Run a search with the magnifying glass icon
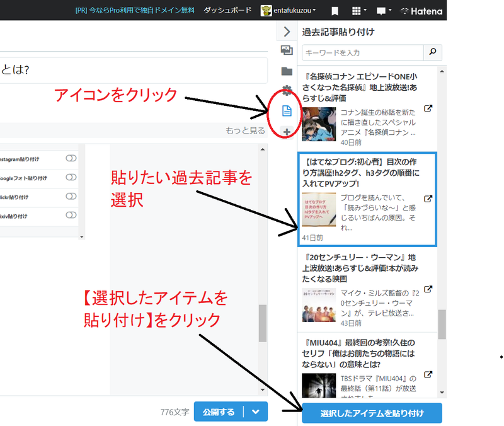 tap(432, 52)
